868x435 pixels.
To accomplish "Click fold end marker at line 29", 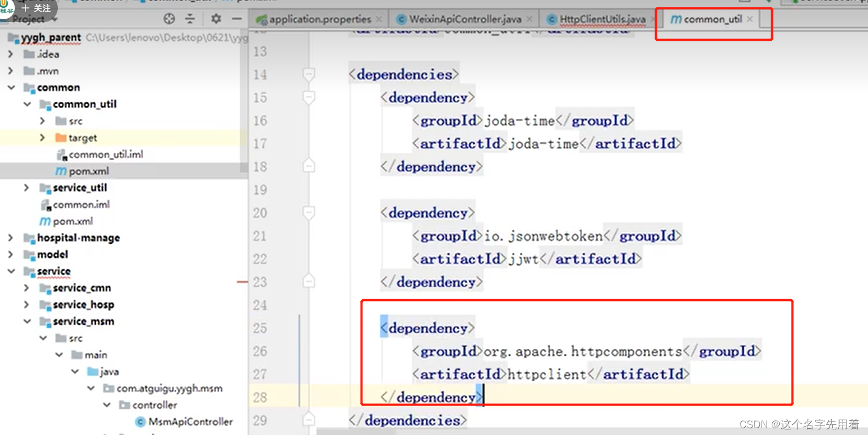I will pyautogui.click(x=309, y=420).
